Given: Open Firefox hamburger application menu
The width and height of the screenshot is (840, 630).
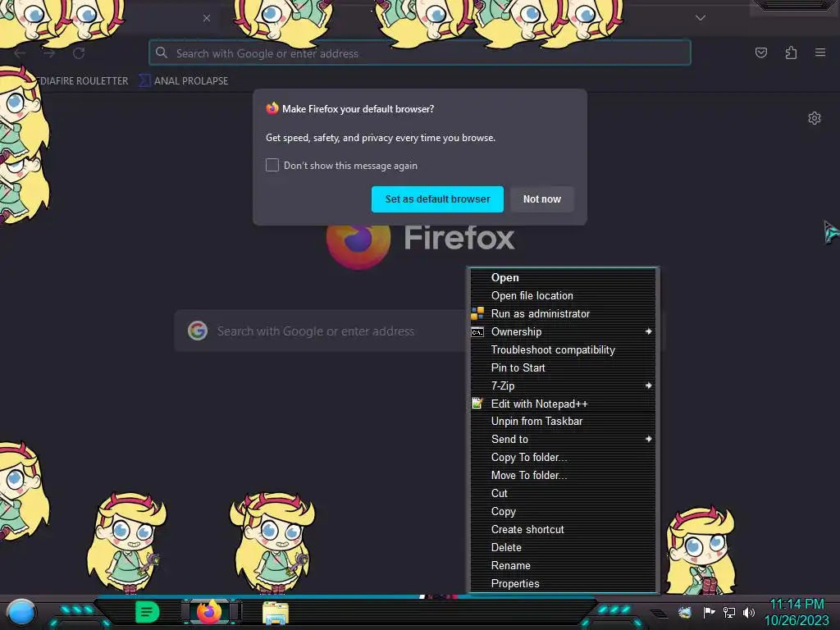Looking at the screenshot, I should [x=819, y=52].
